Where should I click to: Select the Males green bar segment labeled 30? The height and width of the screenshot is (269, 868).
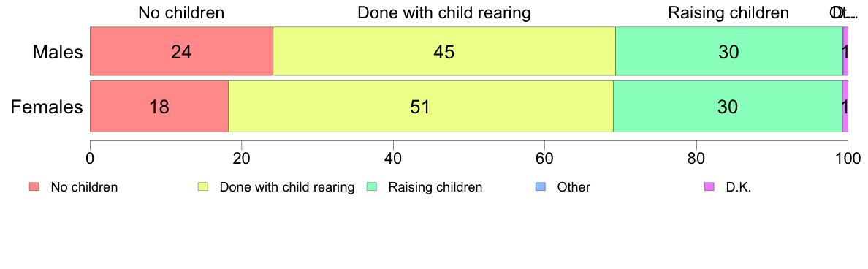728,51
